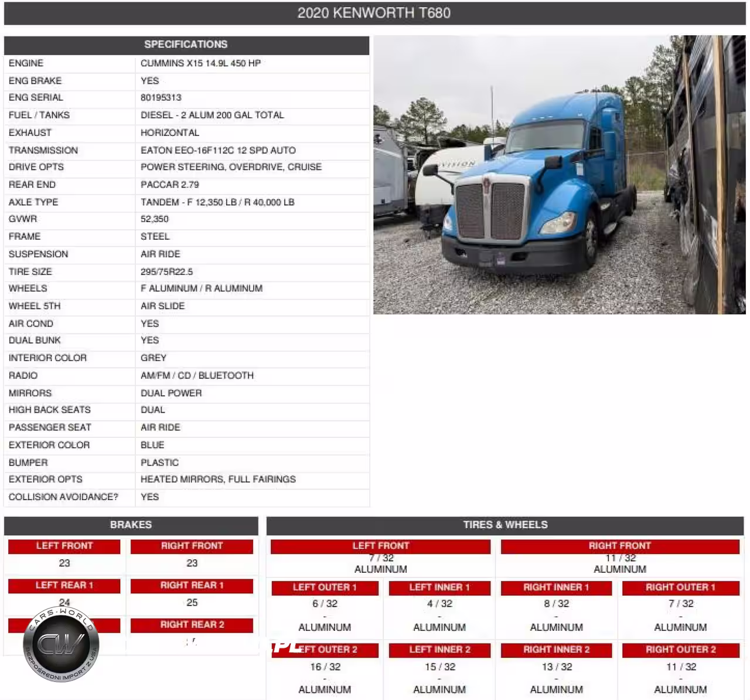The image size is (750, 700).
Task: Click the engine value Cummins X15 14.9L
Action: point(200,63)
